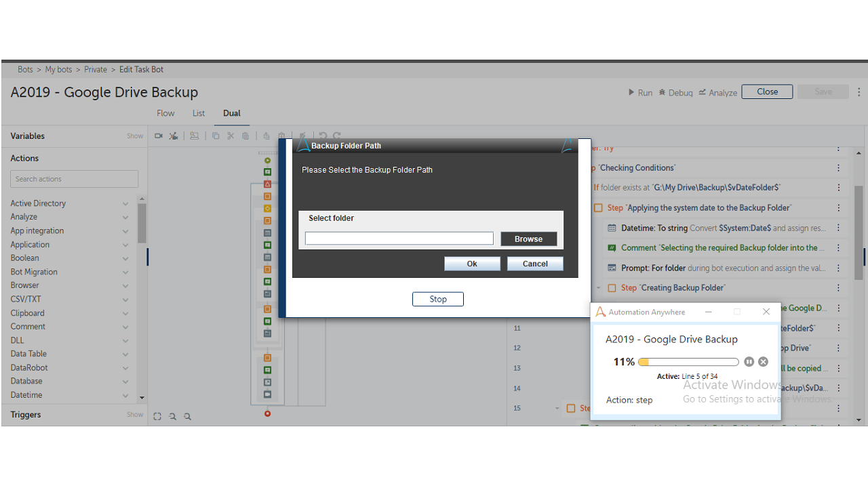Open options for the 'Checking Conditions' step row

point(839,168)
